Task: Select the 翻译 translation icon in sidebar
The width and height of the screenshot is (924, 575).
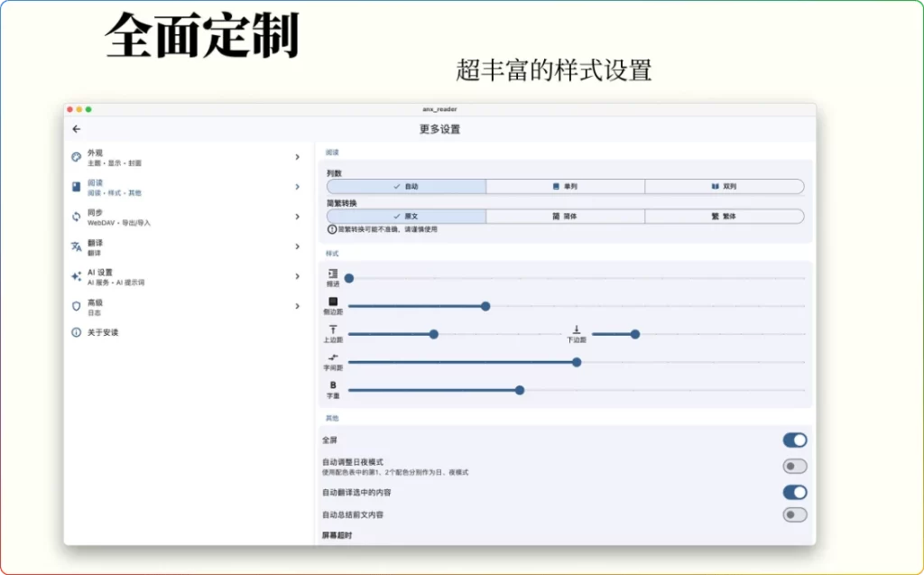Action: coord(75,243)
